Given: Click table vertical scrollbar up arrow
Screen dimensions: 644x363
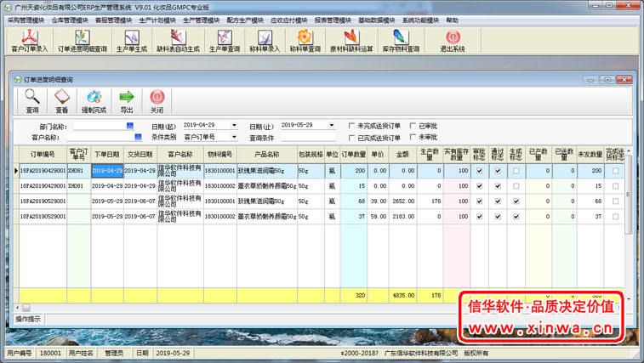Looking at the screenshot, I should 629,150.
